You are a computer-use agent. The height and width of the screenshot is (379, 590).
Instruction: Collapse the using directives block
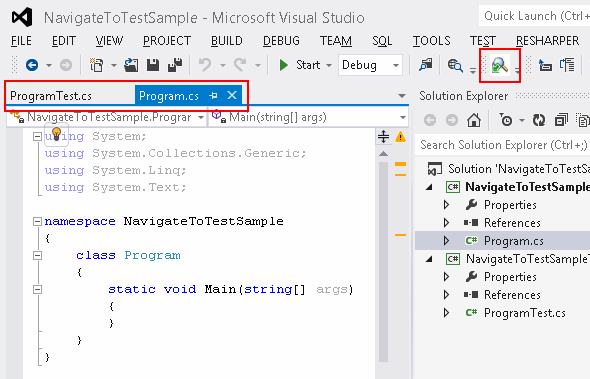tap(37, 136)
